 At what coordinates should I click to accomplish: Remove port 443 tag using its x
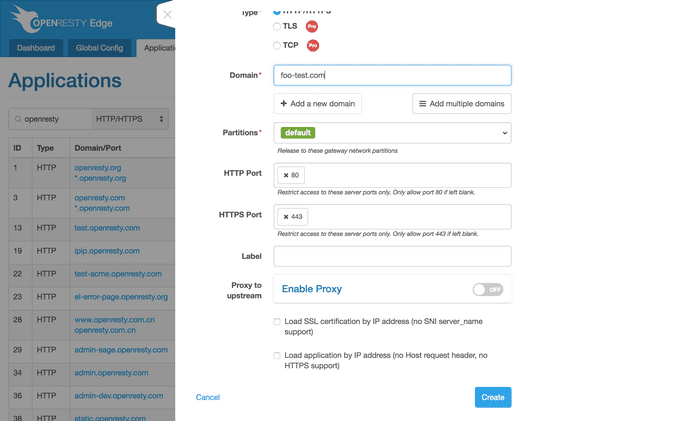tap(286, 217)
